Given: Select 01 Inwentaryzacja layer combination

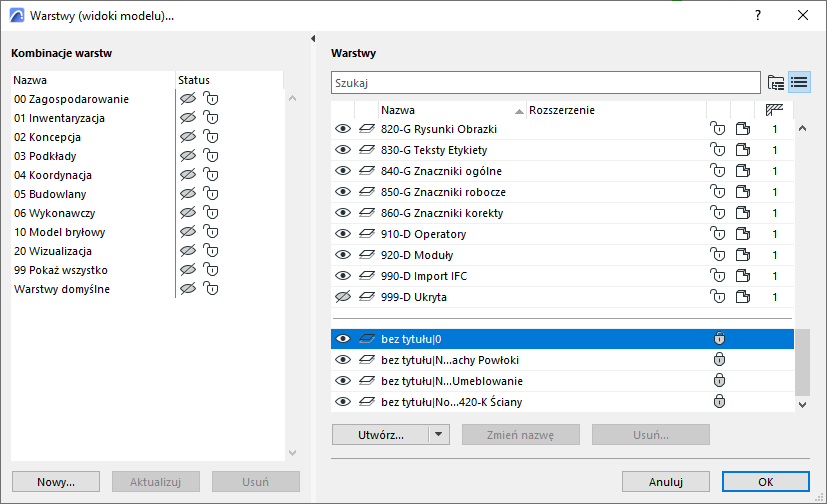Looking at the screenshot, I should (x=60, y=118).
